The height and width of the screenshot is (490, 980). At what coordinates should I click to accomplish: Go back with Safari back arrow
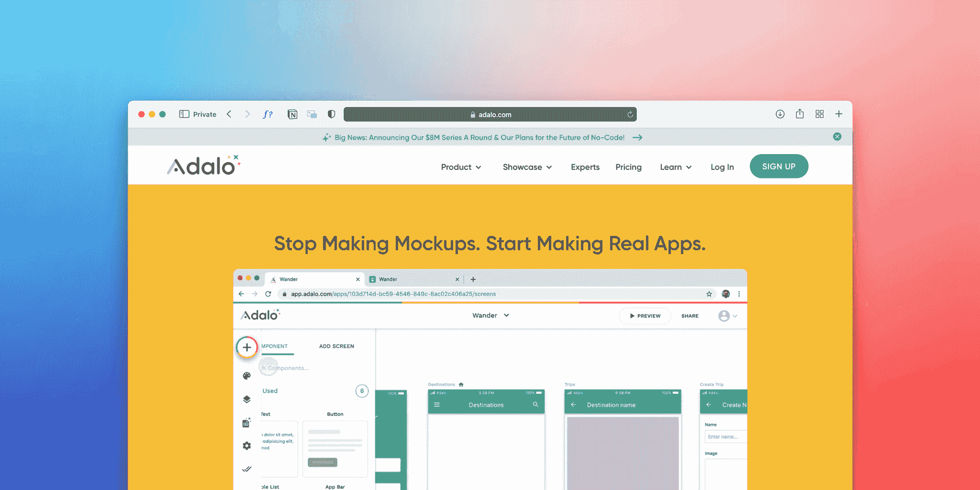[229, 114]
